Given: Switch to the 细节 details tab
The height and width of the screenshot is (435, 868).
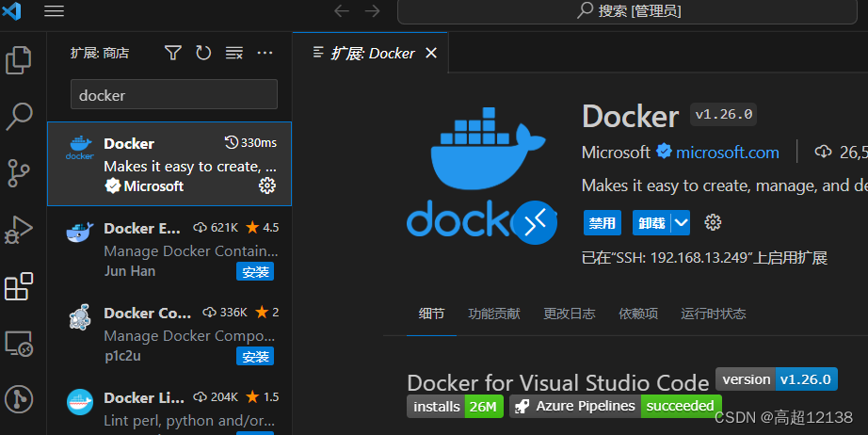Looking at the screenshot, I should pyautogui.click(x=431, y=314).
